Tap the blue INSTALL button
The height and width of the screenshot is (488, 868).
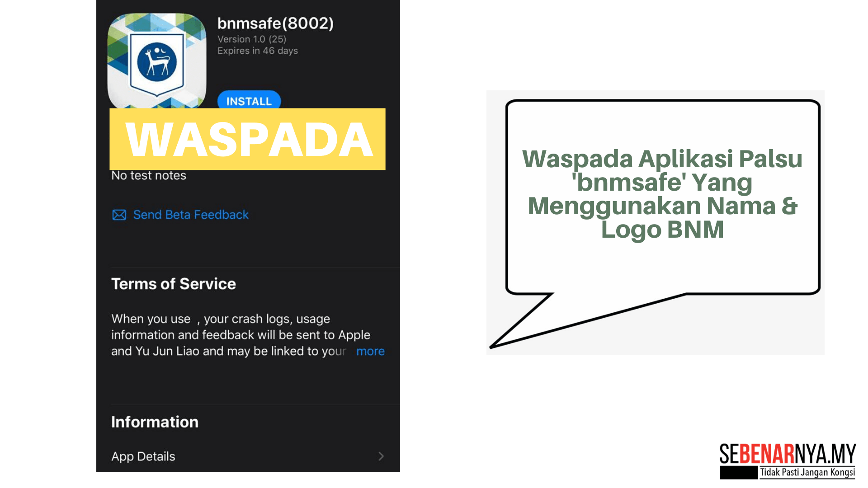pyautogui.click(x=249, y=100)
